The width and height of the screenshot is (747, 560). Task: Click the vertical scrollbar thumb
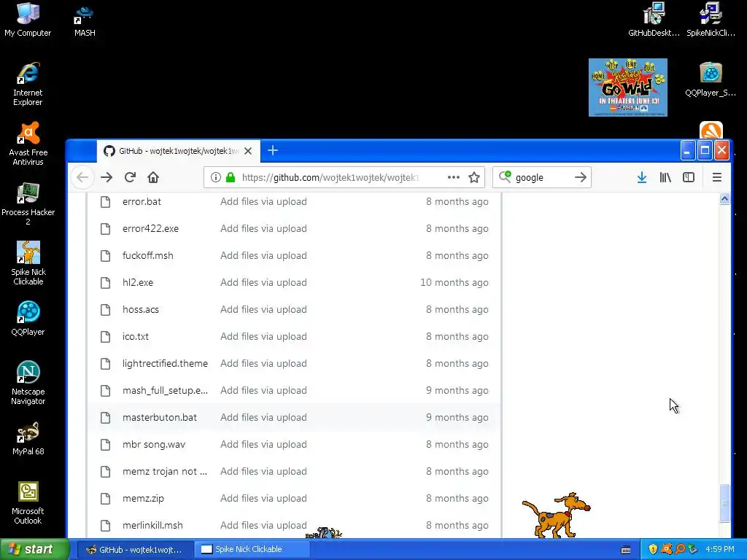click(724, 503)
